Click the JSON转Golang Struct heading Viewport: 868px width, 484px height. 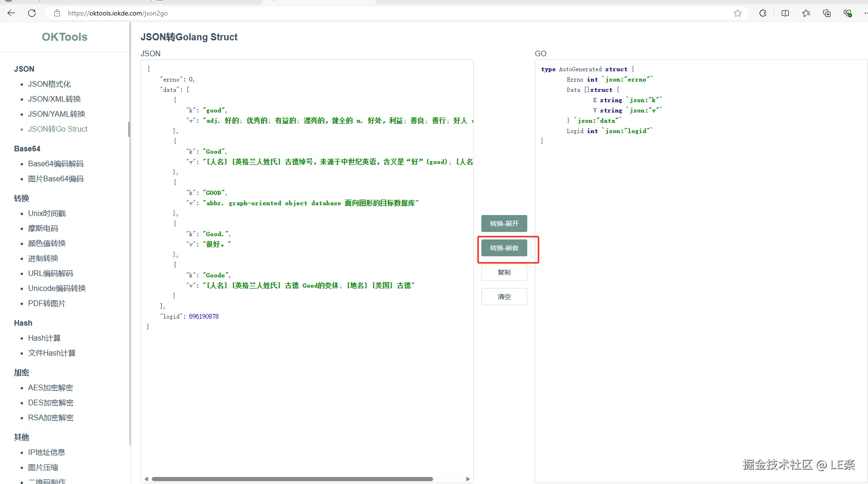click(x=189, y=37)
